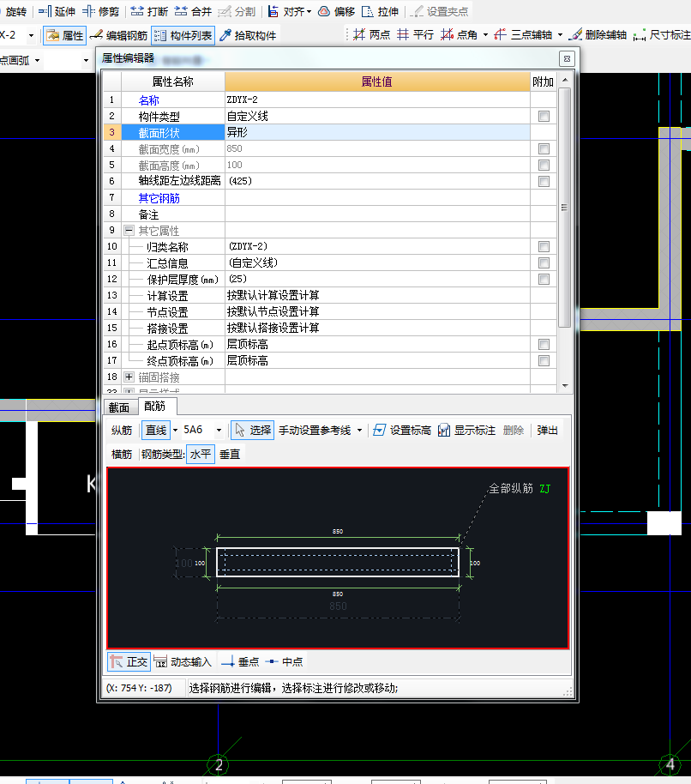Toggle 显示标注 show annotations
This screenshot has width=691, height=784.
[x=466, y=430]
